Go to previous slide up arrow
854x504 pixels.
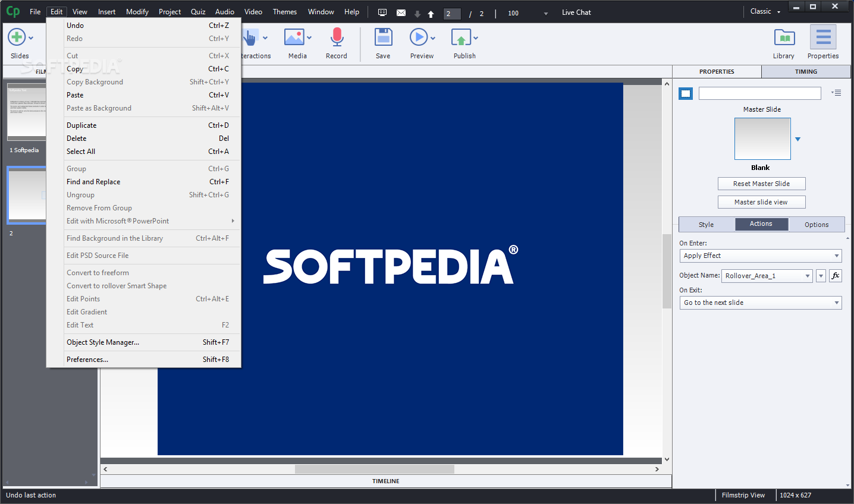[x=431, y=14]
